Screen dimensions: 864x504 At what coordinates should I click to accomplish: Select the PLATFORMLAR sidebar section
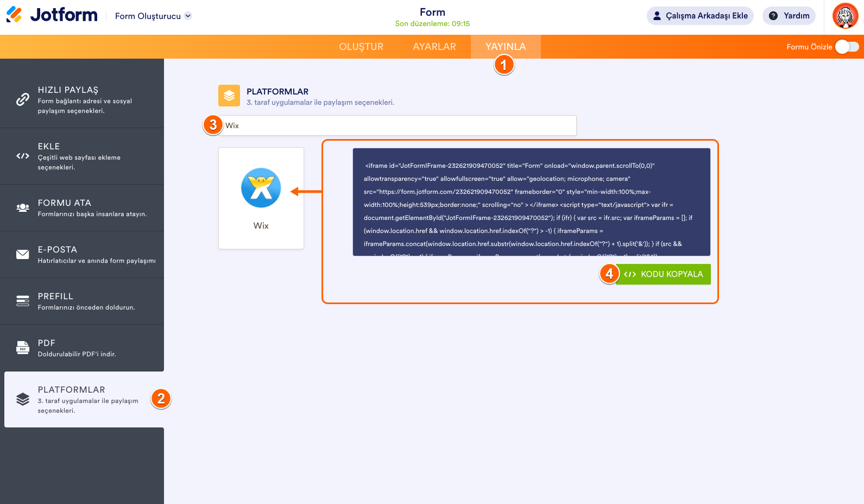(84, 399)
